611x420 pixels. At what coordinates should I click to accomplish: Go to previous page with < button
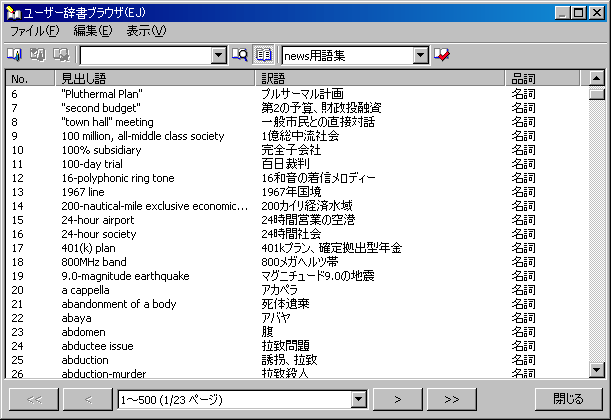88,399
